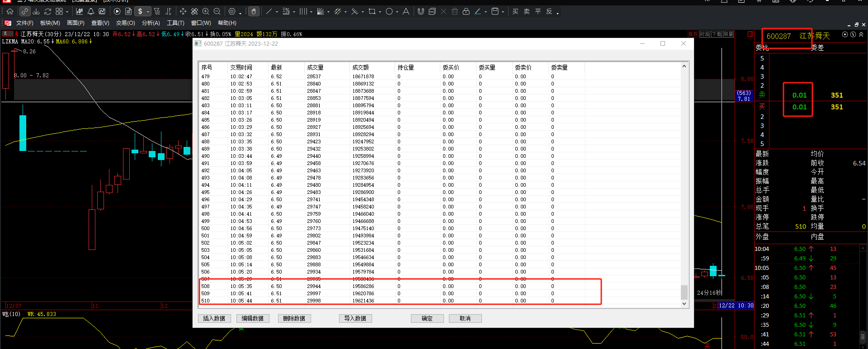Open the 板块(M) menu
This screenshot has width=868, height=349.
(x=50, y=23)
